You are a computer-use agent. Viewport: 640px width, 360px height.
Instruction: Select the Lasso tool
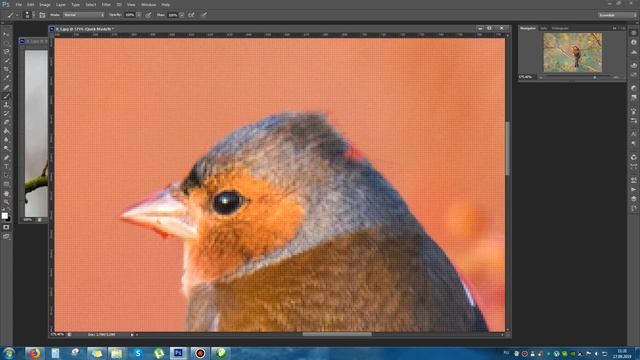(x=6, y=52)
